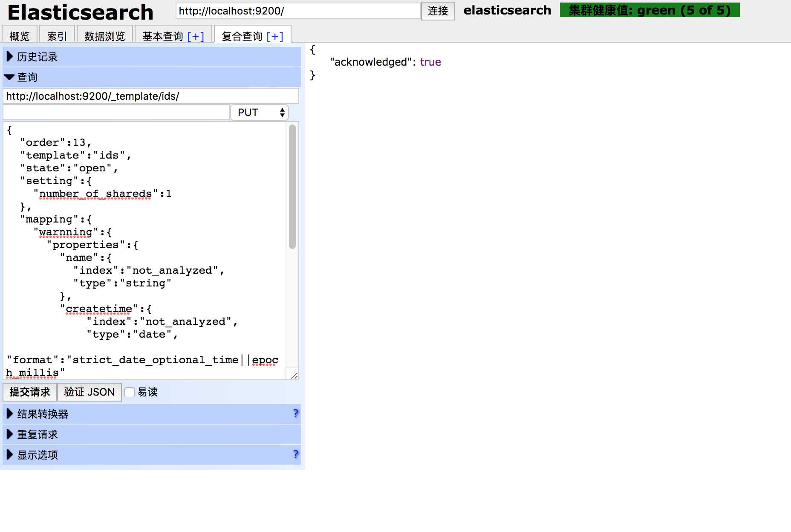
Task: Add a new compound query with [+]
Action: pos(275,36)
